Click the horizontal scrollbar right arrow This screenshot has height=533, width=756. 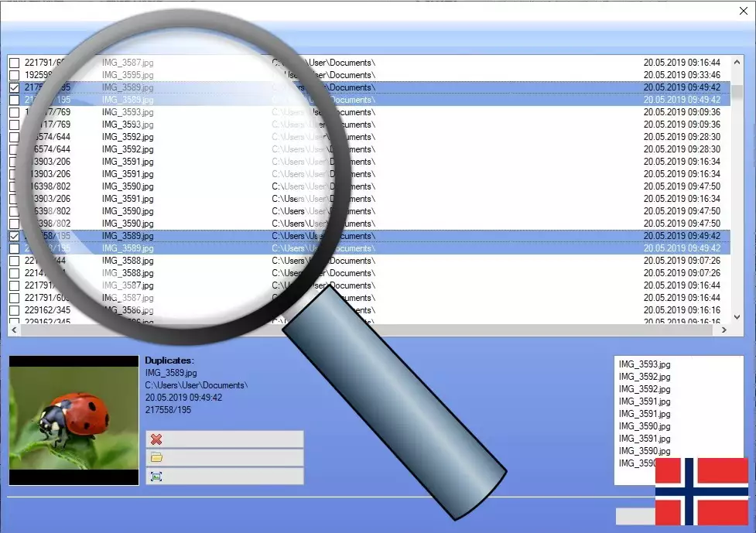[724, 330]
